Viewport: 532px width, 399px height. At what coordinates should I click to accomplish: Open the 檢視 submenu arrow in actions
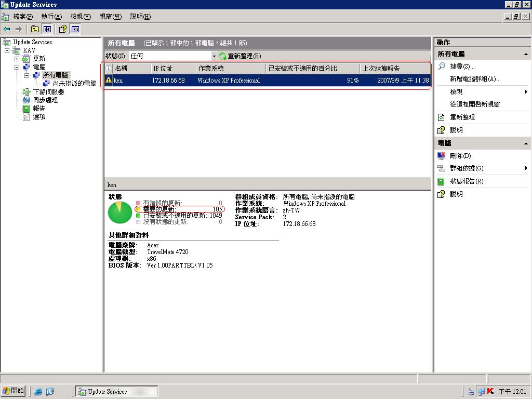[x=526, y=91]
